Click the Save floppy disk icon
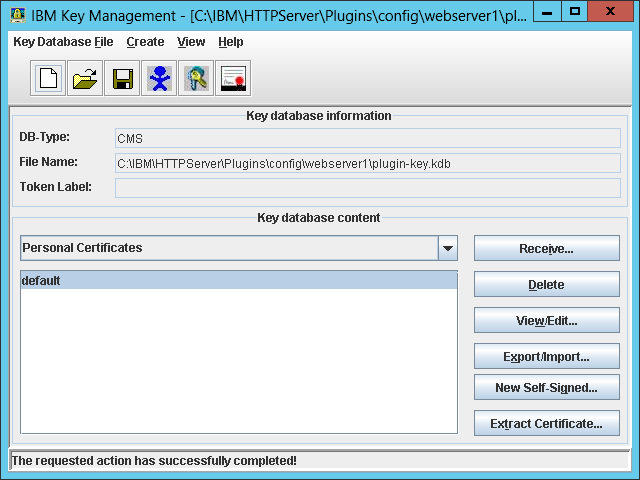This screenshot has height=480, width=640. coord(122,78)
